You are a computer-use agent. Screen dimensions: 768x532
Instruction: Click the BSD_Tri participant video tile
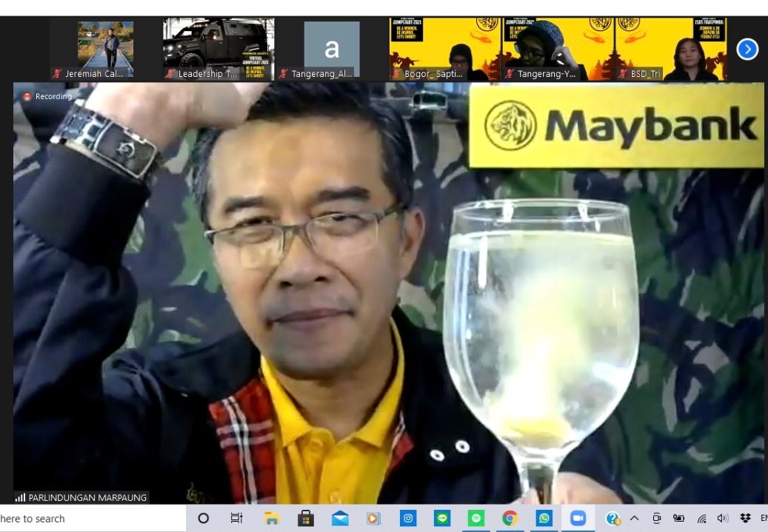click(670, 49)
